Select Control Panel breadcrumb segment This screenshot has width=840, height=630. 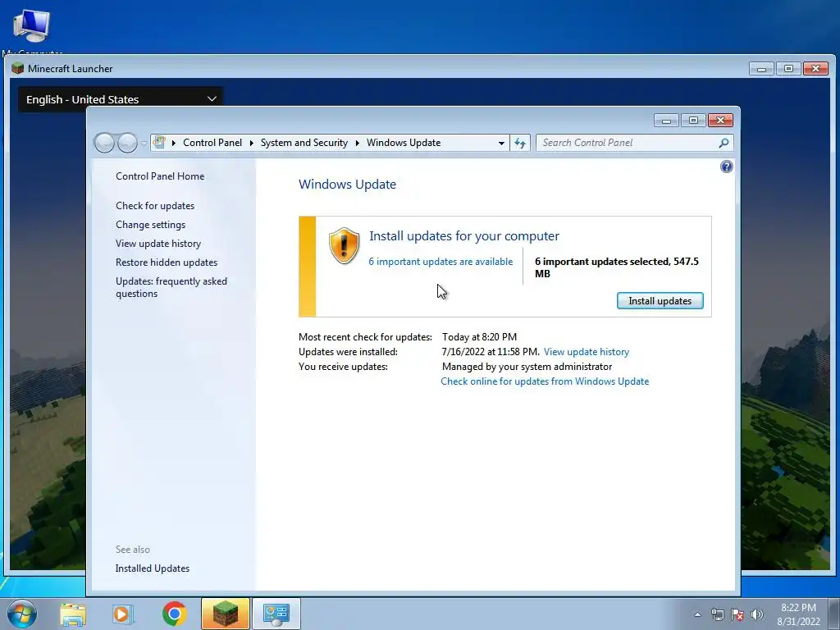tap(212, 143)
